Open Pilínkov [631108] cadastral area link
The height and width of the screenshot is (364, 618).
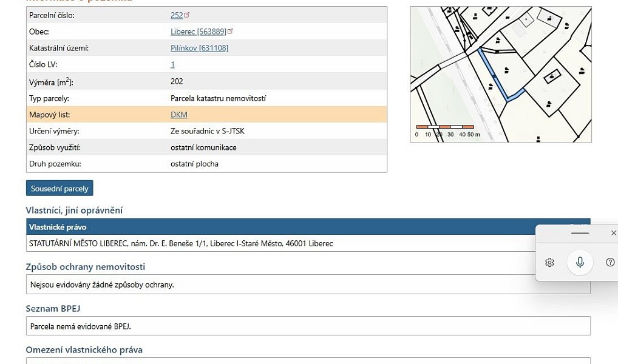click(x=200, y=48)
